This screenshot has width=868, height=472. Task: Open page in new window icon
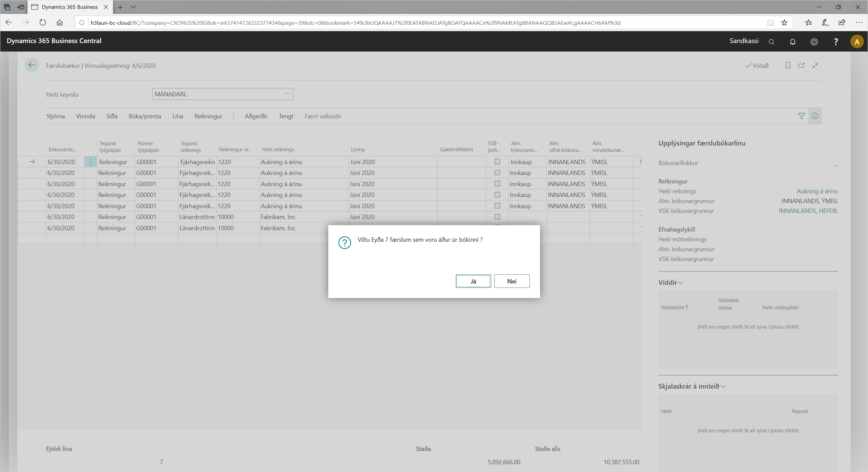pyautogui.click(x=801, y=65)
